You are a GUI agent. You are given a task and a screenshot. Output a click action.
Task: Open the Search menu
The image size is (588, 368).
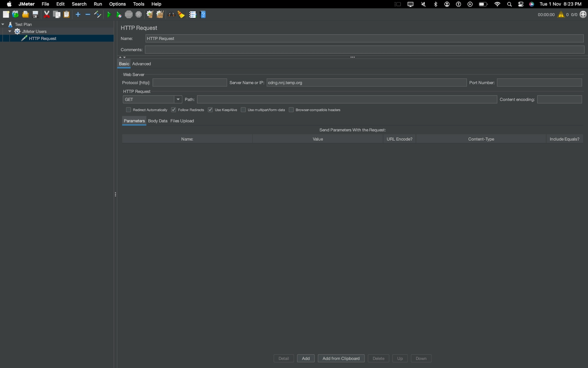[79, 4]
